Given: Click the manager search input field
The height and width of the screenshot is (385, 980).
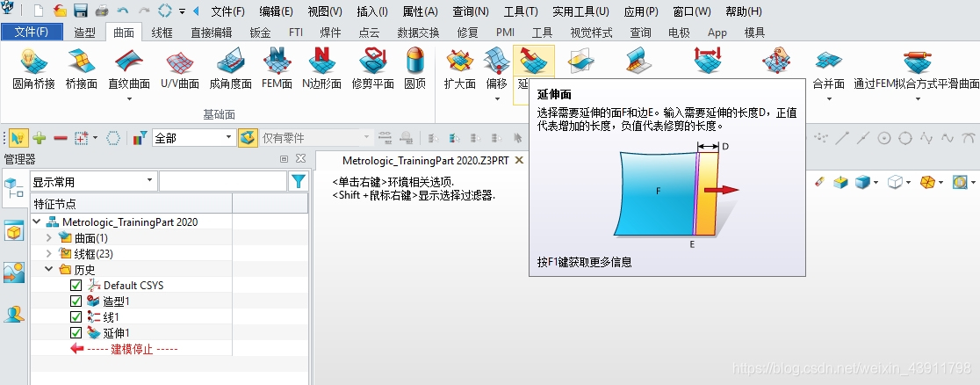Looking at the screenshot, I should pyautogui.click(x=223, y=182).
